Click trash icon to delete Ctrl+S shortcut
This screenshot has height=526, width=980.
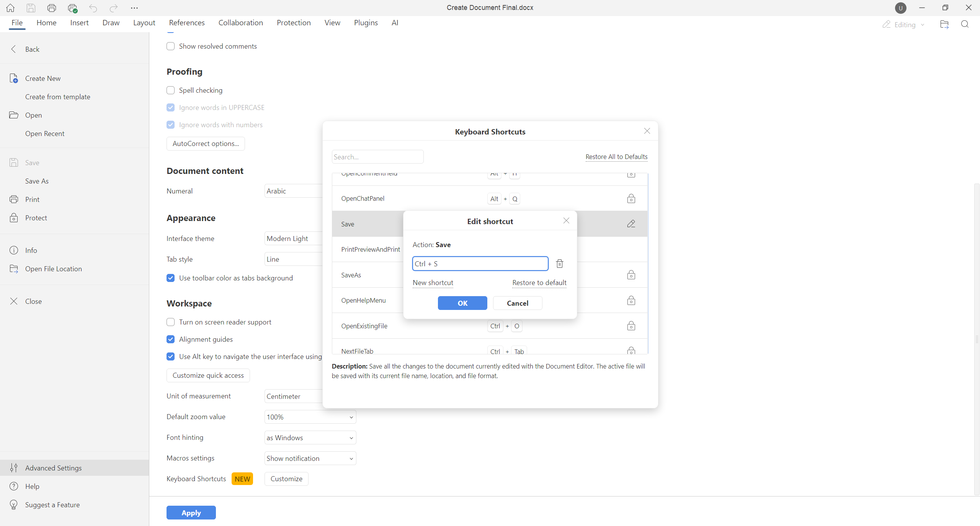click(559, 264)
